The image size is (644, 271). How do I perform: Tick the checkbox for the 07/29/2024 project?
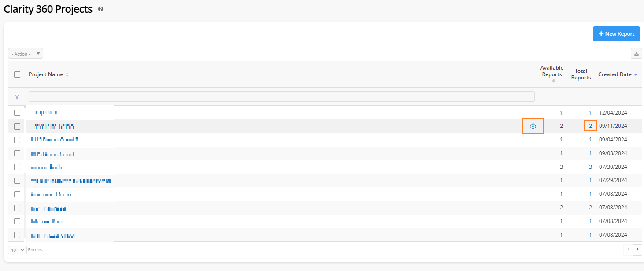(x=17, y=181)
